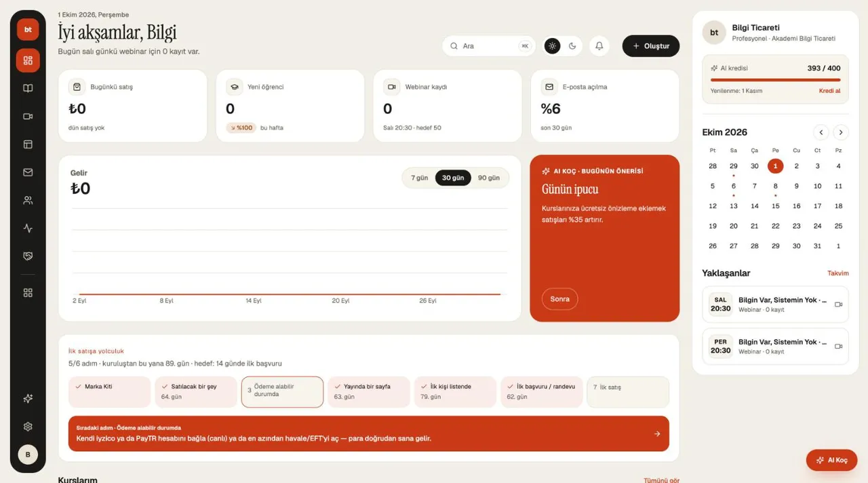Select the İlk kişi listende step
Viewport: 868px width, 483px height.
(455, 392)
